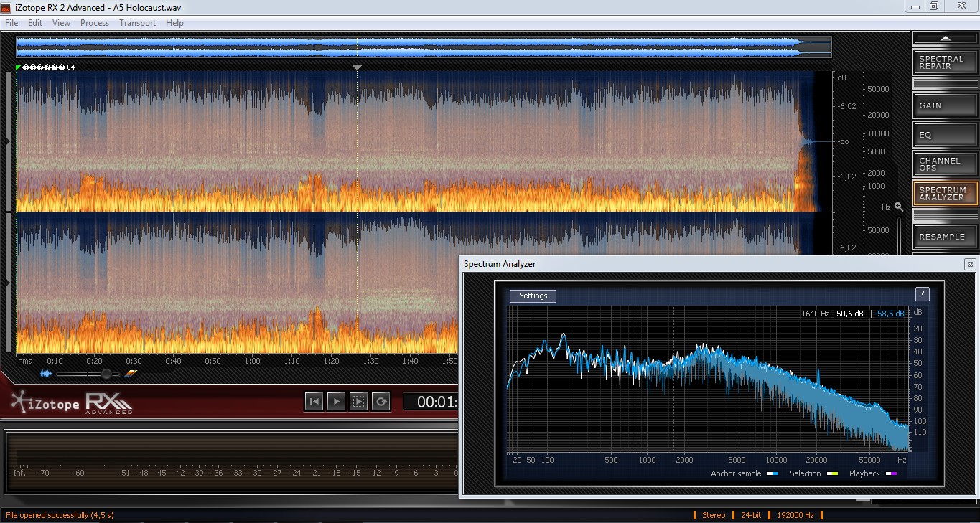Click the Anchor sample color swatch

(x=773, y=474)
